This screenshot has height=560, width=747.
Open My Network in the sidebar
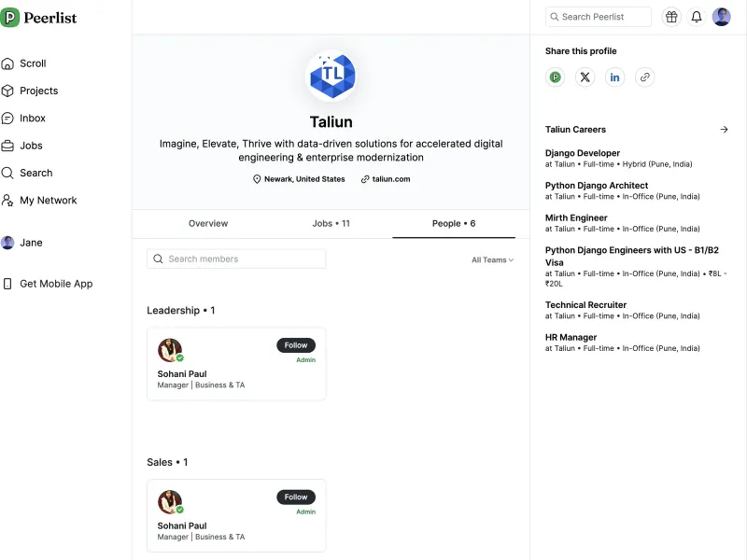coord(49,201)
